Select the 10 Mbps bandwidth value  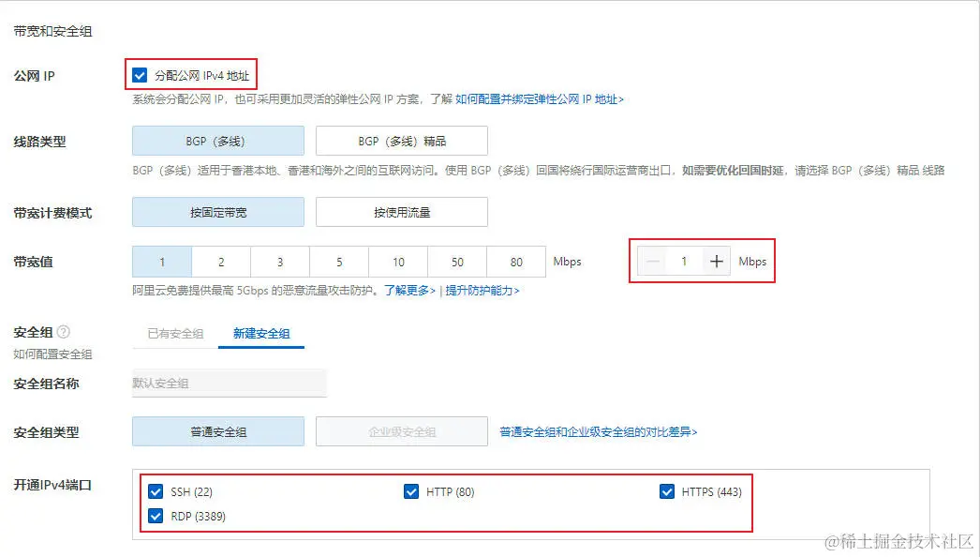click(x=397, y=261)
